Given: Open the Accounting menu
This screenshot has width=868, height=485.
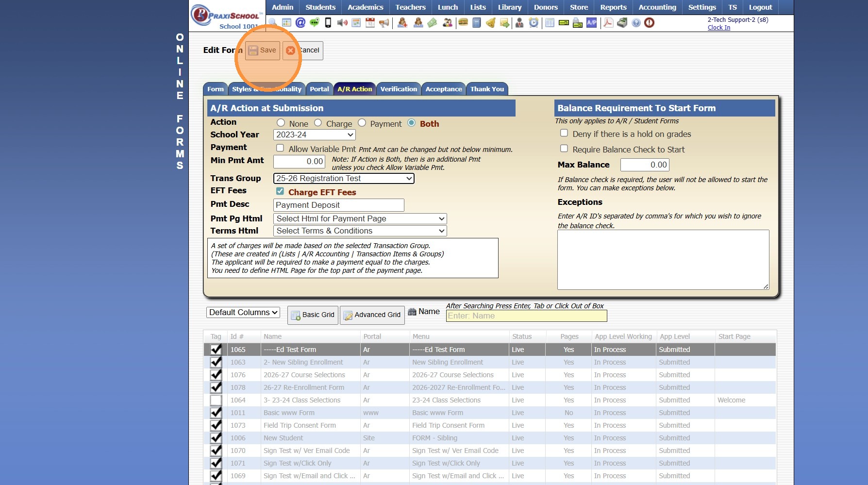Looking at the screenshot, I should (657, 7).
